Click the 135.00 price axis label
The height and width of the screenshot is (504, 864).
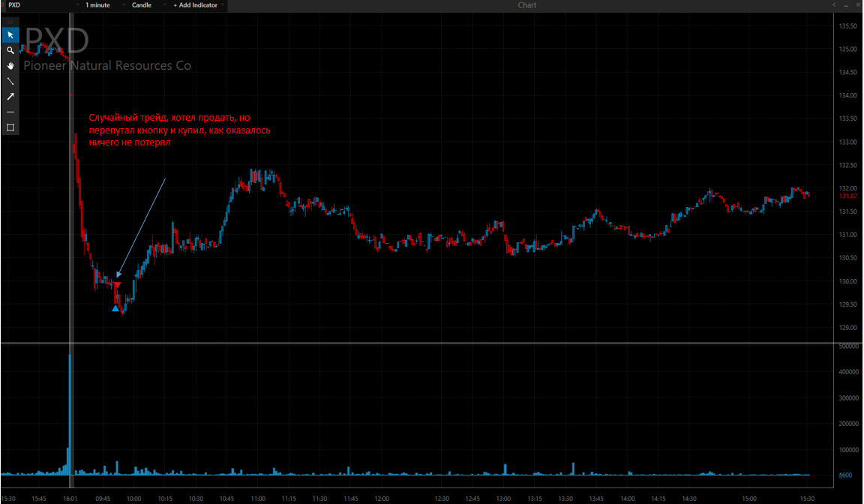[x=848, y=49]
